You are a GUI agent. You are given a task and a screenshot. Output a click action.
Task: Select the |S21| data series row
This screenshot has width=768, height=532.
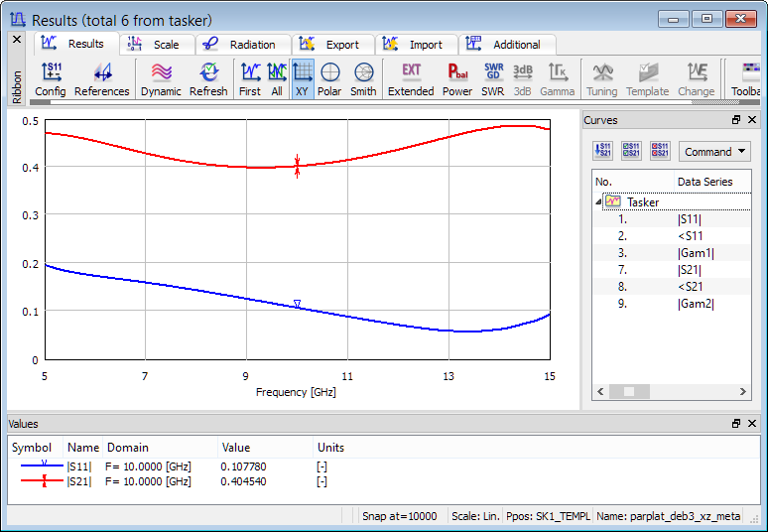690,269
